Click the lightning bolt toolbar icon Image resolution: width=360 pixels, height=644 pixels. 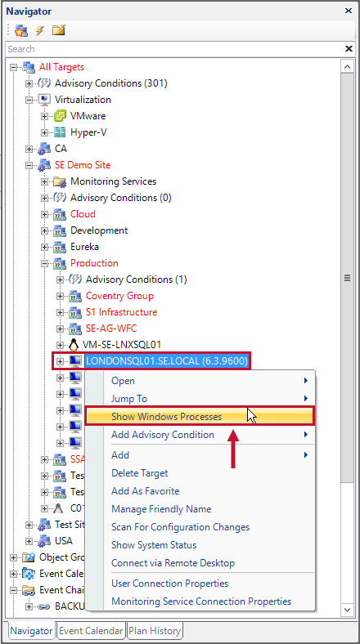tap(40, 30)
